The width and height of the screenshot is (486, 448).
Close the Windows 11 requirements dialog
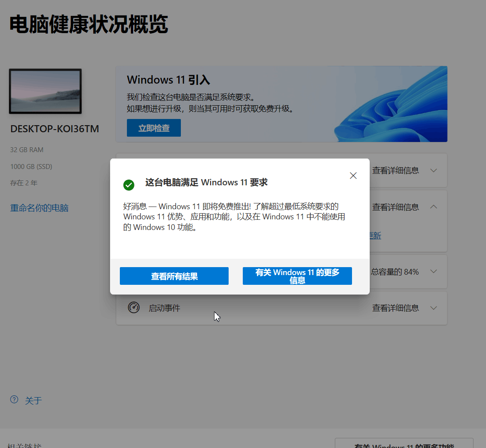point(353,176)
